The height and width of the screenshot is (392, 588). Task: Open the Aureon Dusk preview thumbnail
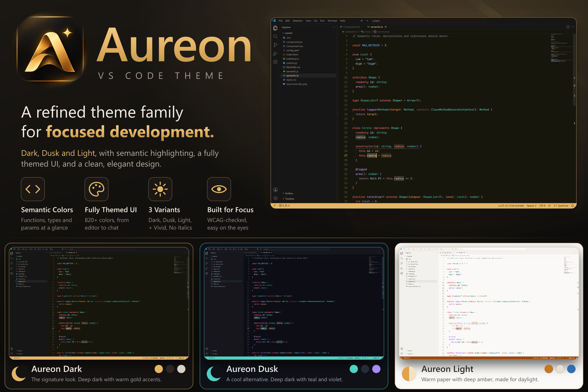(294, 303)
